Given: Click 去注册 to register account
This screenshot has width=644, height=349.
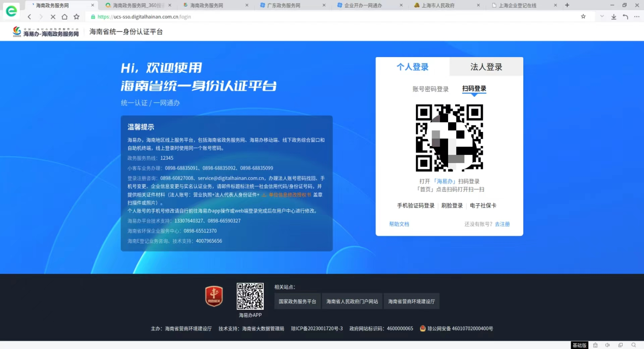Looking at the screenshot, I should (502, 224).
